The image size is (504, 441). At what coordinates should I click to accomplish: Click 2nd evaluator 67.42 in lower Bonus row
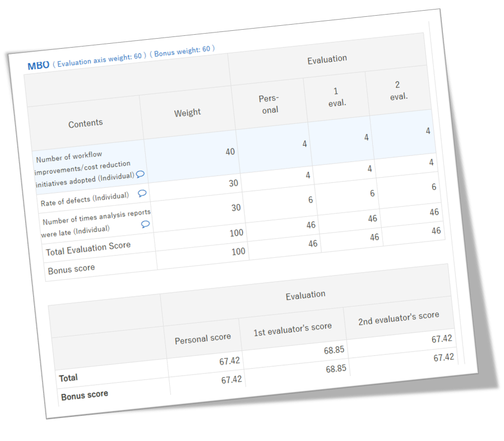443,358
